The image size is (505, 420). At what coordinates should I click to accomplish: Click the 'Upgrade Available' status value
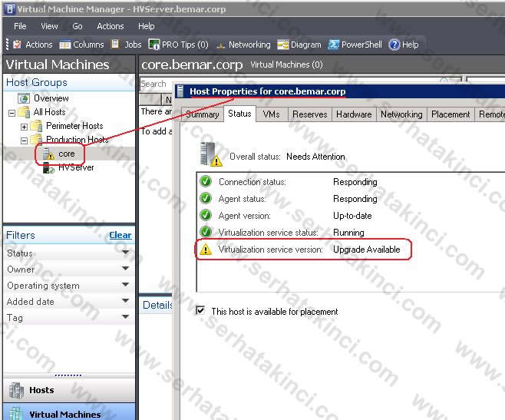[x=367, y=250]
